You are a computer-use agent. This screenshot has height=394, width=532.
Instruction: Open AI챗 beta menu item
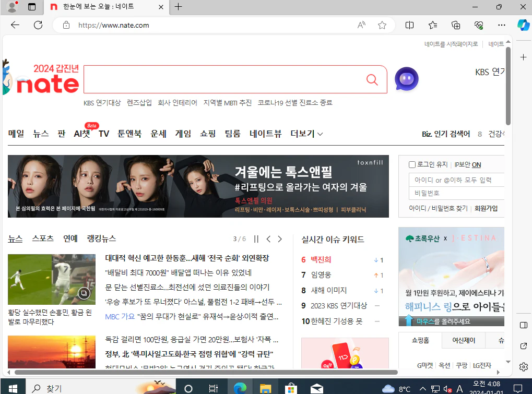tap(82, 134)
